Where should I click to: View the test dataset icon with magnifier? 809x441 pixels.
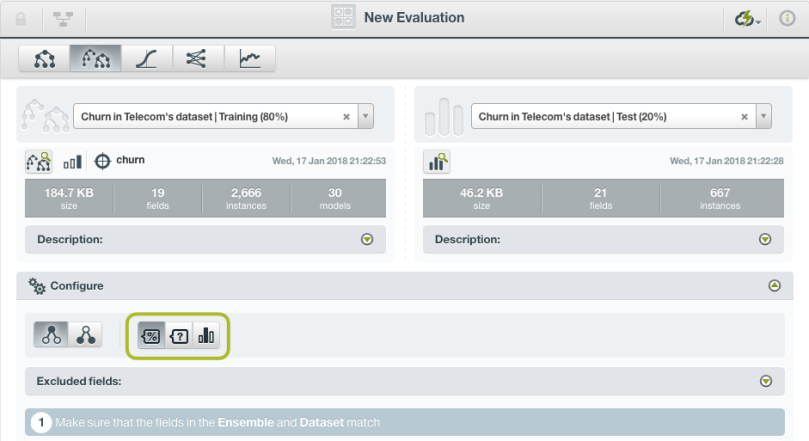pos(437,161)
